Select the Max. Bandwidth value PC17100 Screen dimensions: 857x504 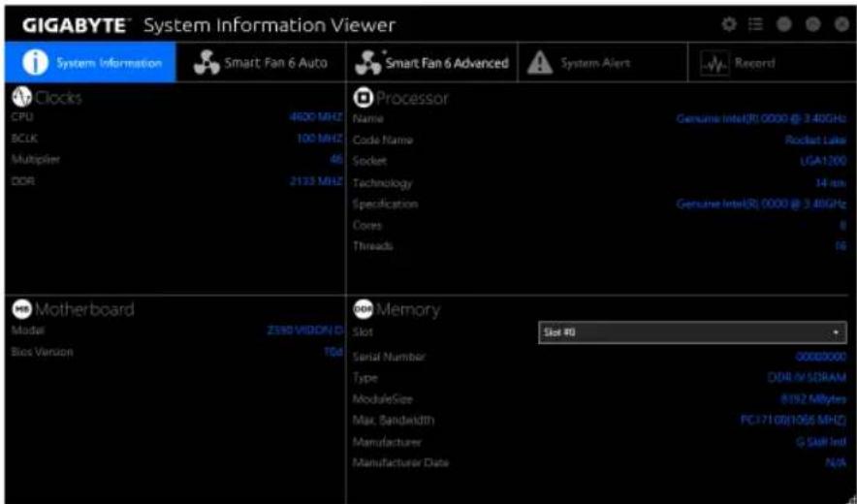pyautogui.click(x=792, y=421)
